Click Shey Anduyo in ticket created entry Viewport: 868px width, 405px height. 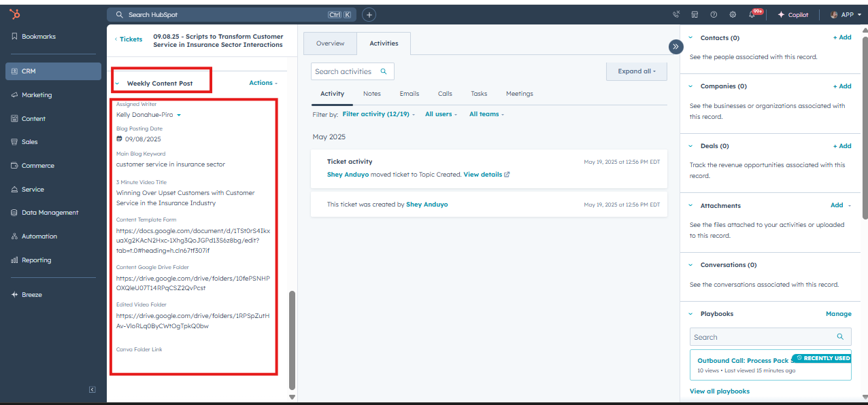click(427, 205)
